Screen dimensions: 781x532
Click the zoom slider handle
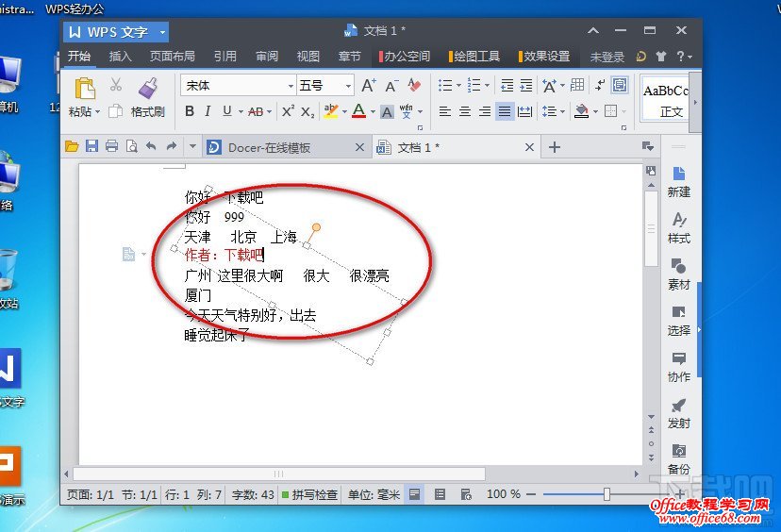[x=607, y=494]
